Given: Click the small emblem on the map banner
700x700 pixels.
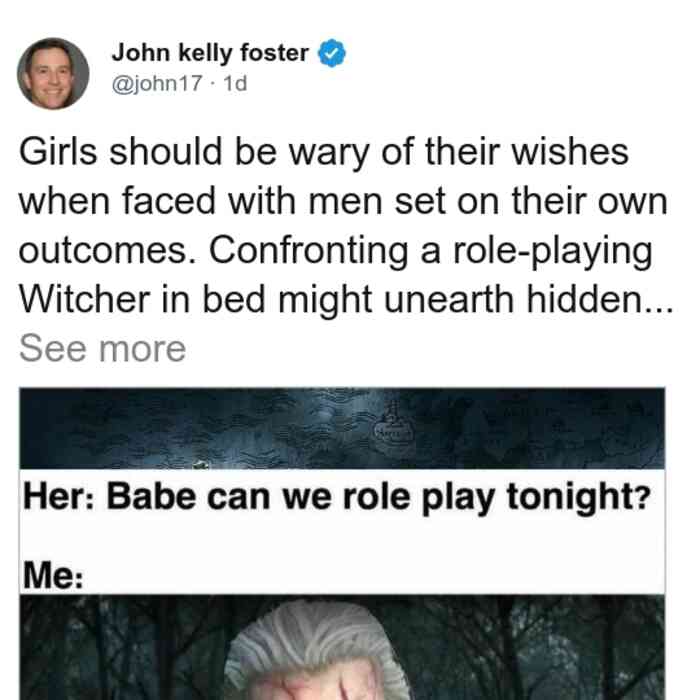Looking at the screenshot, I should click(x=392, y=424).
